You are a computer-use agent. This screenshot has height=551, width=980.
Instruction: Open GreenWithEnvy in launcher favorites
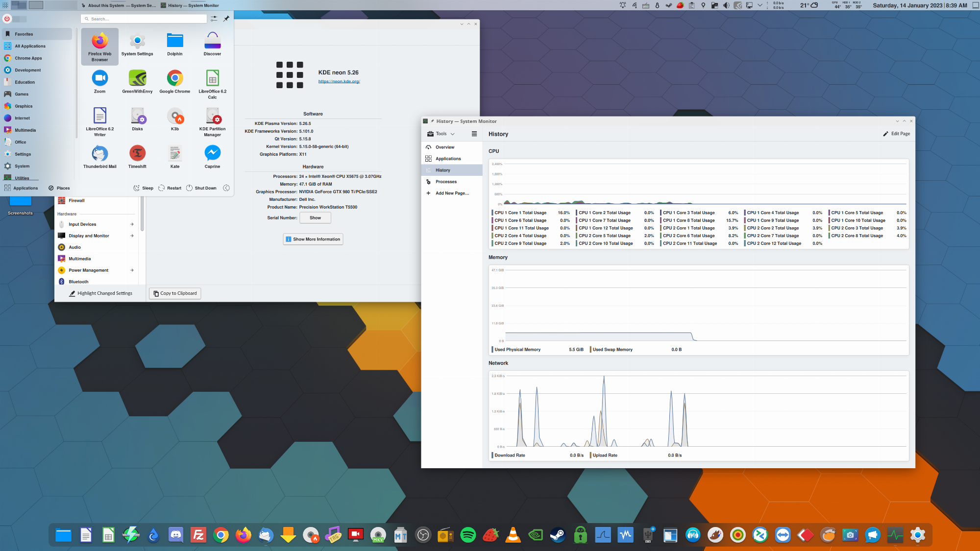pyautogui.click(x=137, y=78)
